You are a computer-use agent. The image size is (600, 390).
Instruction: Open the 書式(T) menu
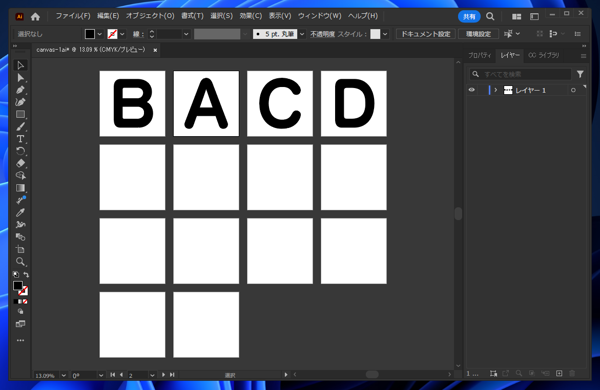192,16
